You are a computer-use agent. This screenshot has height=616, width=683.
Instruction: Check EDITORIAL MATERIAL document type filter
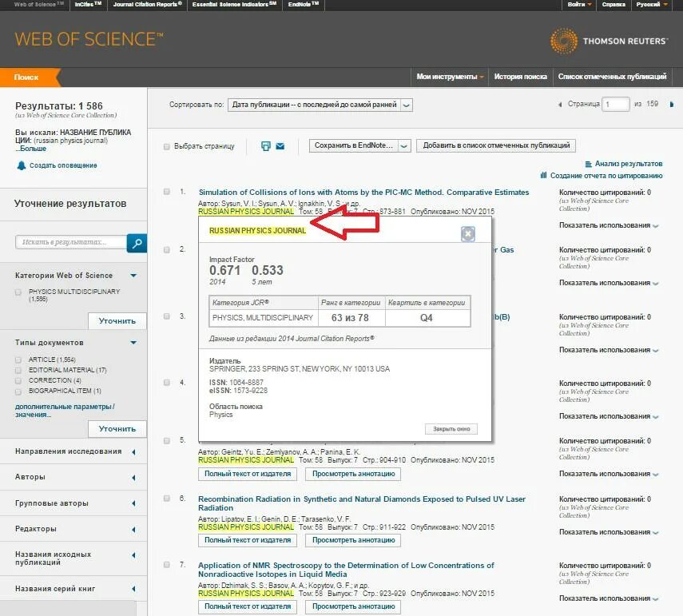pyautogui.click(x=18, y=370)
